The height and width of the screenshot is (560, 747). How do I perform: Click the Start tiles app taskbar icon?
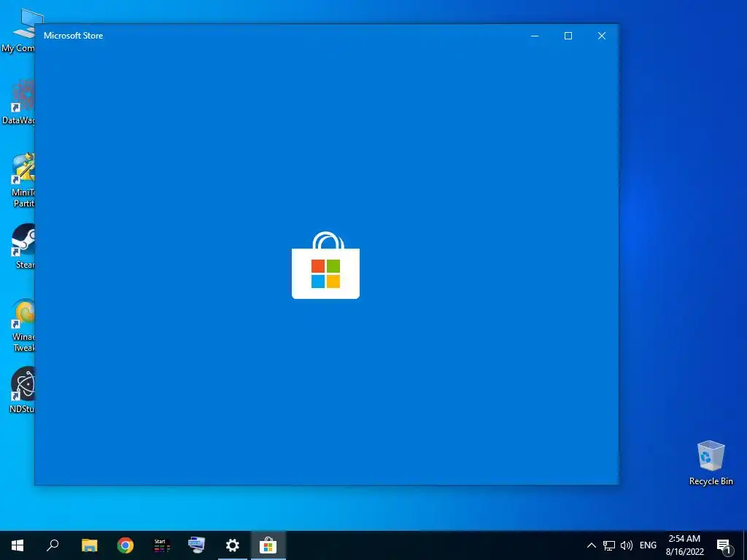[x=161, y=545]
